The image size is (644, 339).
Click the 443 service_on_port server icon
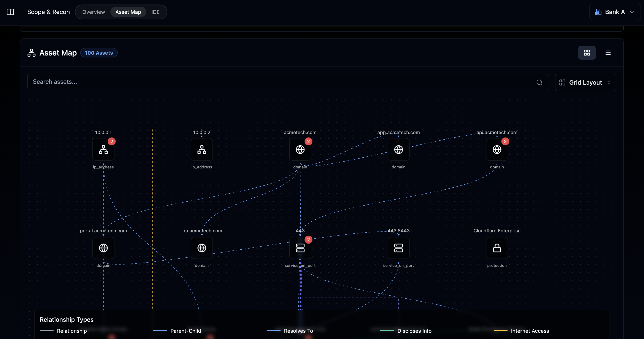pos(300,248)
